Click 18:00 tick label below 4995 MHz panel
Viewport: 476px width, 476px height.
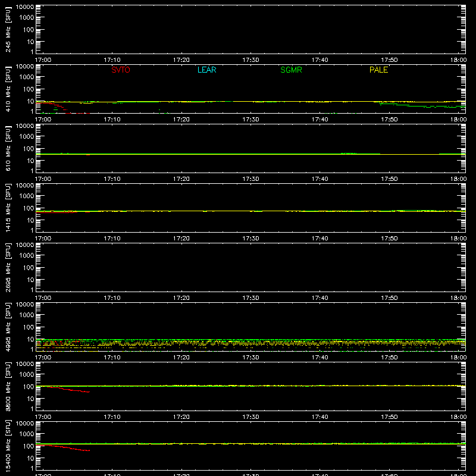pos(458,358)
